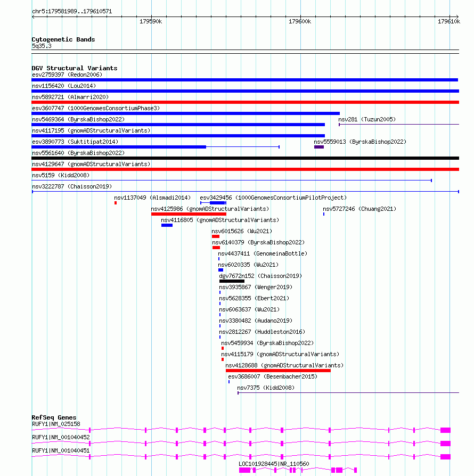This screenshot has height=476, width=474.
Task: Click the black dgv7672n152 variant bar
Action: (232, 281)
